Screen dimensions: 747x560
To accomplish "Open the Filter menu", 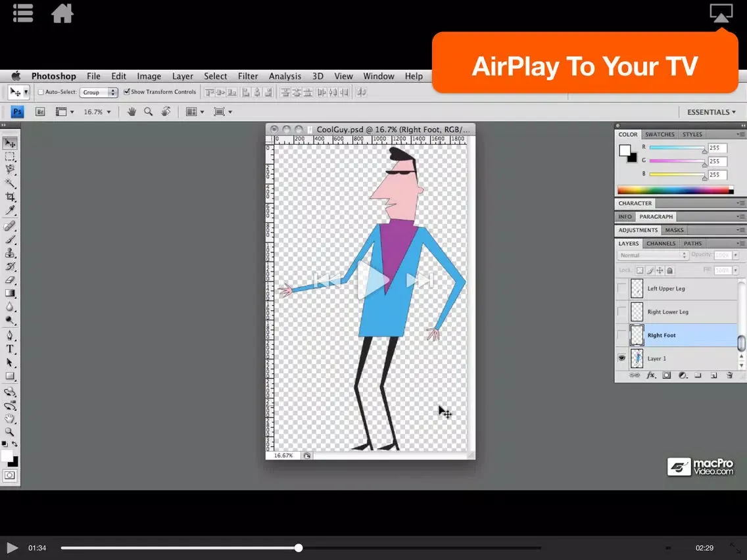I will [x=248, y=76].
